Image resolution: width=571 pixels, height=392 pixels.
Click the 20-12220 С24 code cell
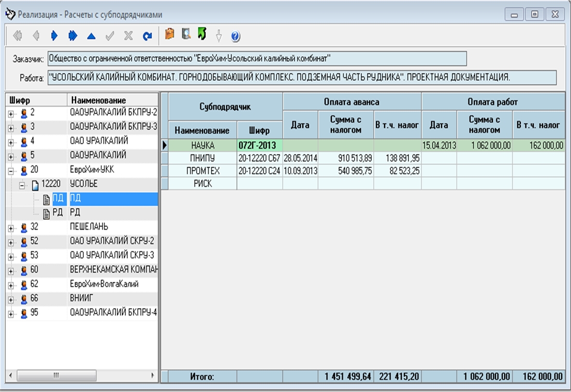click(x=260, y=171)
